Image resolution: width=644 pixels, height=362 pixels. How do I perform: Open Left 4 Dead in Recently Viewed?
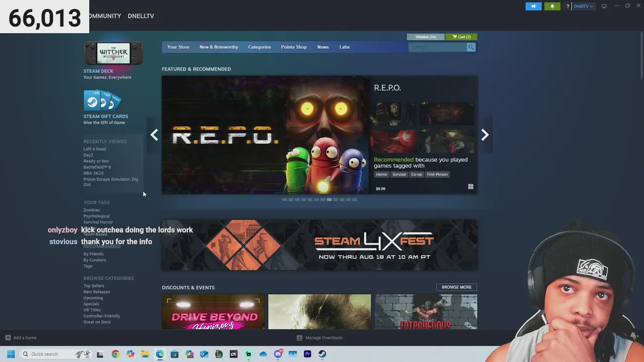pyautogui.click(x=95, y=149)
